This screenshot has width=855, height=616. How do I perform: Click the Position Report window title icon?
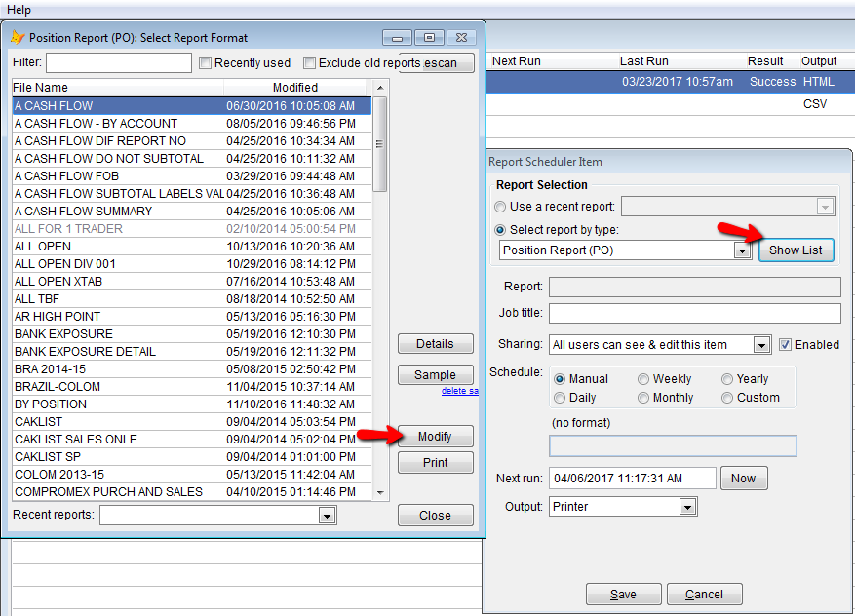pyautogui.click(x=18, y=37)
